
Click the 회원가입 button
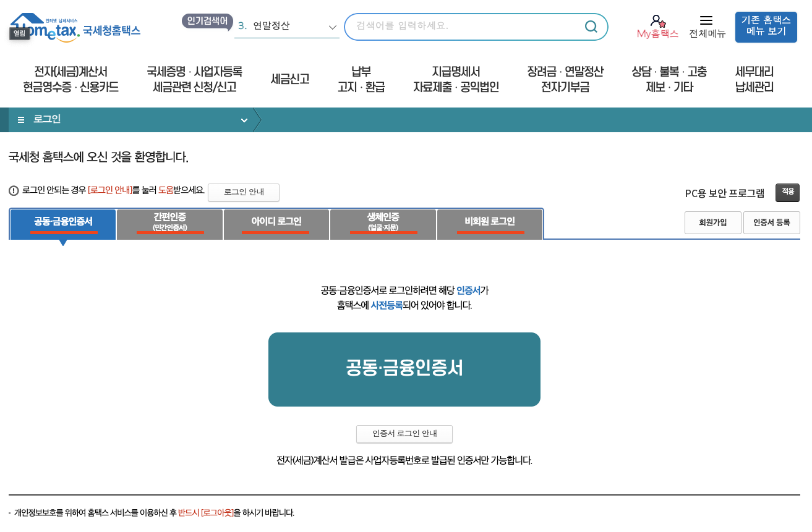[712, 222]
